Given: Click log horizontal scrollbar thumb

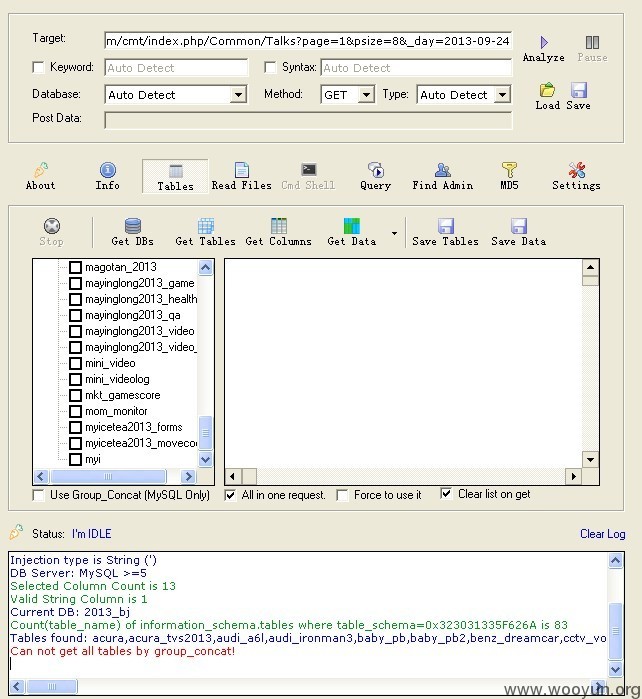Looking at the screenshot, I should [x=52, y=686].
